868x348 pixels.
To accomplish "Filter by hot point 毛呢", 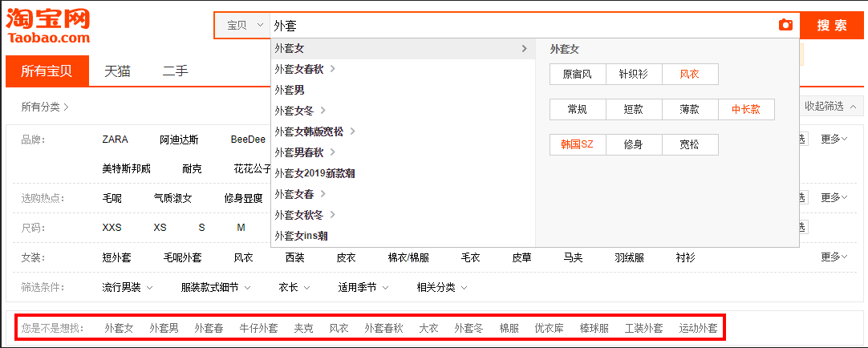I will [112, 198].
